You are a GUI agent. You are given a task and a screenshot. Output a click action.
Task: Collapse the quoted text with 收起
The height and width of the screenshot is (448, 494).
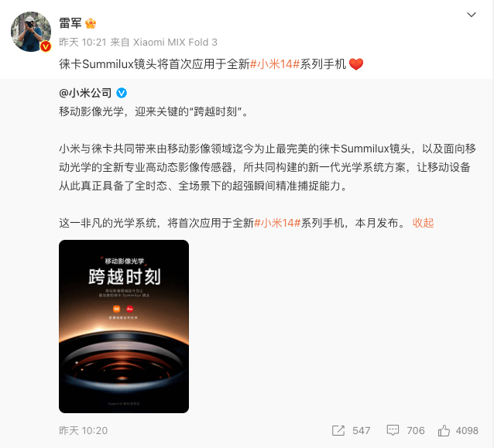coord(423,223)
